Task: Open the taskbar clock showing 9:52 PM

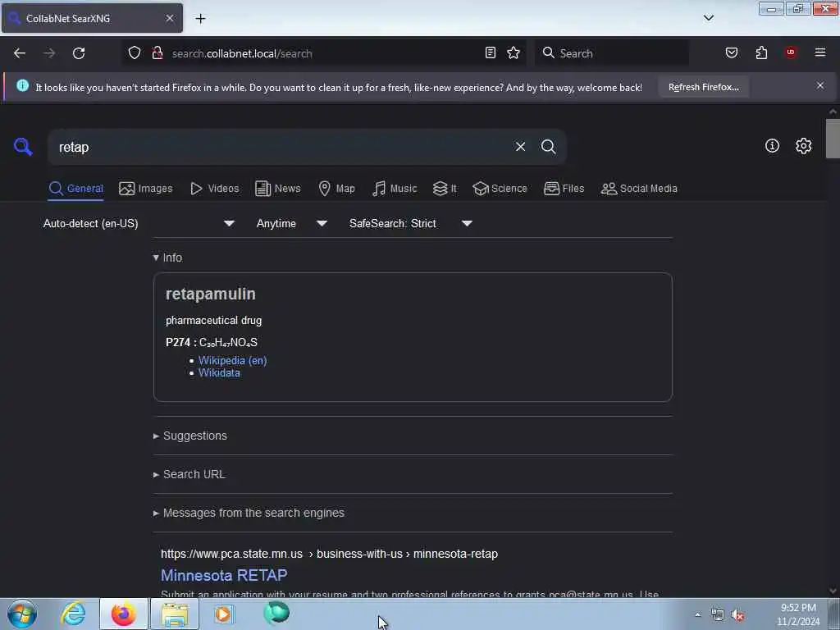Action: pyautogui.click(x=798, y=614)
